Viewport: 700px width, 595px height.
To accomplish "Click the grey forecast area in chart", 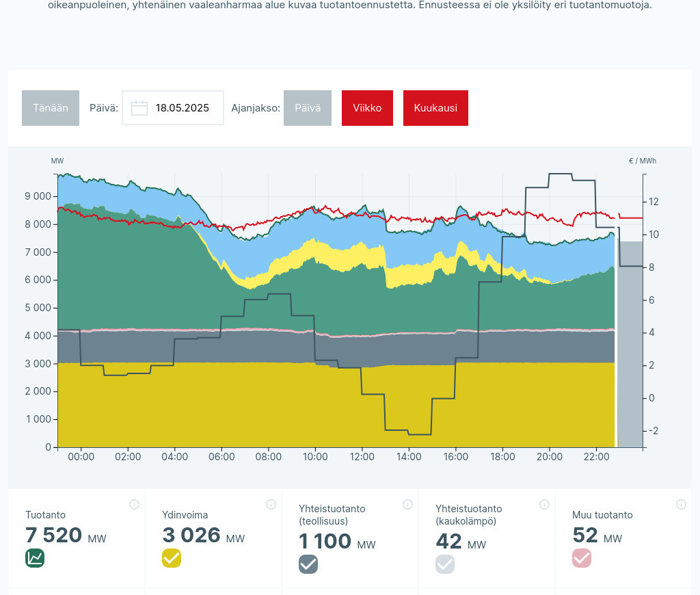I will pyautogui.click(x=630, y=342).
